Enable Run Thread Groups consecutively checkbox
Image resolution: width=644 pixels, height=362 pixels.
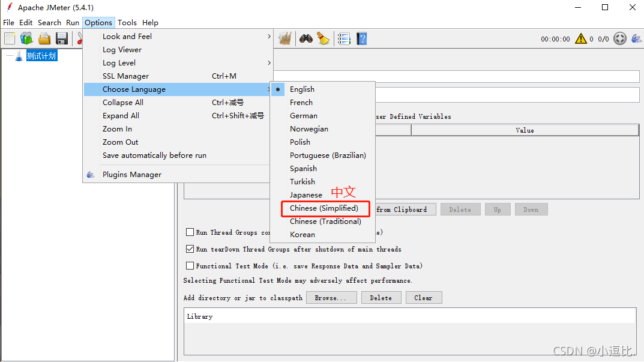(190, 232)
